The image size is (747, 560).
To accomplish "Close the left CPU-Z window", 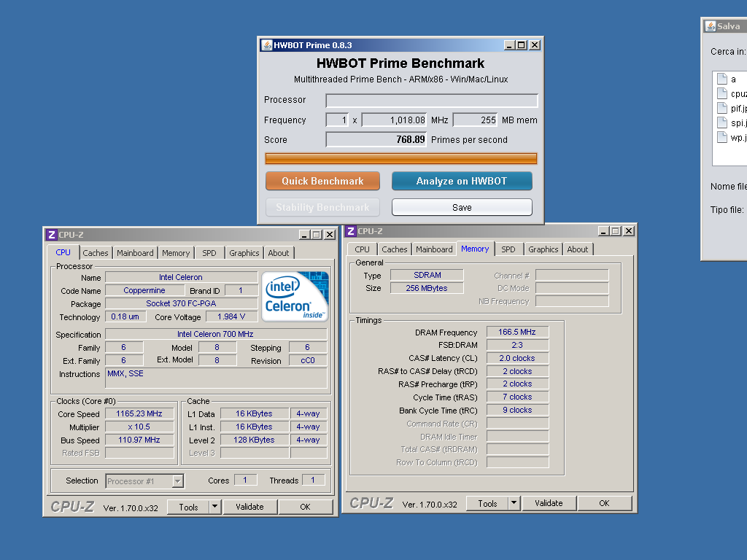I will point(330,235).
